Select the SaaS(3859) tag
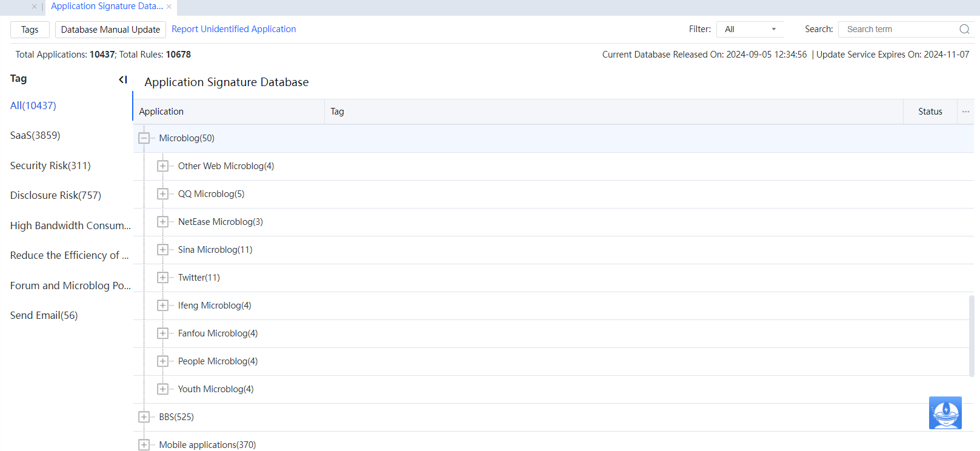Viewport: 980px width, 451px height. click(35, 135)
